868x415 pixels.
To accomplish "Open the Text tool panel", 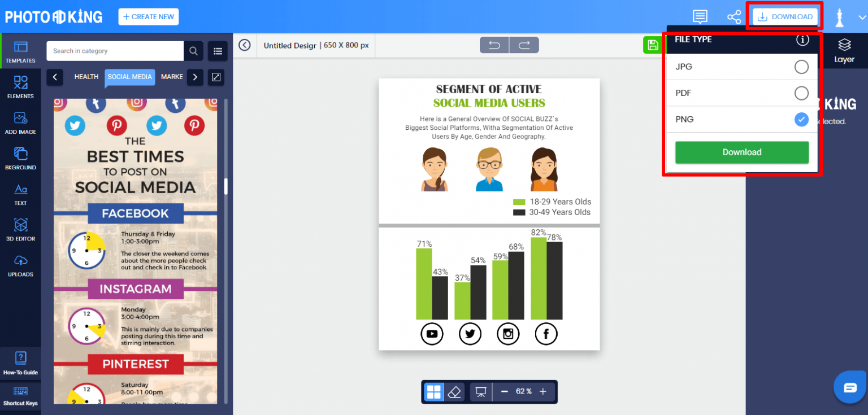I will (20, 195).
